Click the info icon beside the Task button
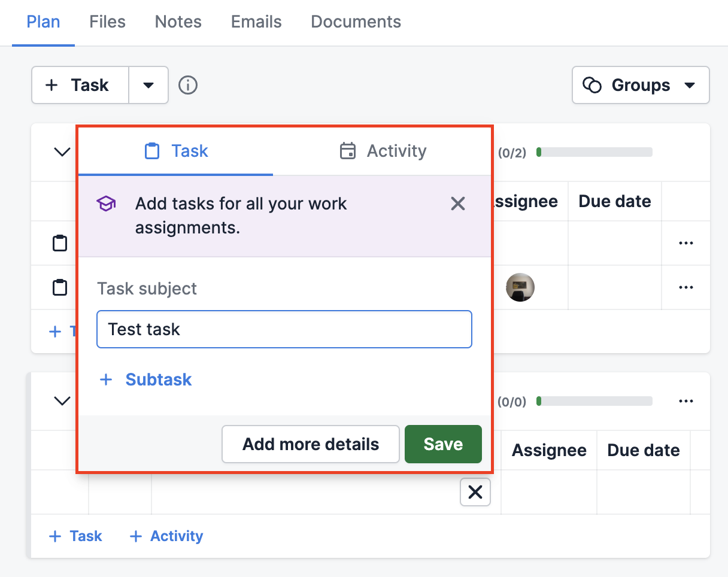This screenshot has width=728, height=577. (x=187, y=85)
